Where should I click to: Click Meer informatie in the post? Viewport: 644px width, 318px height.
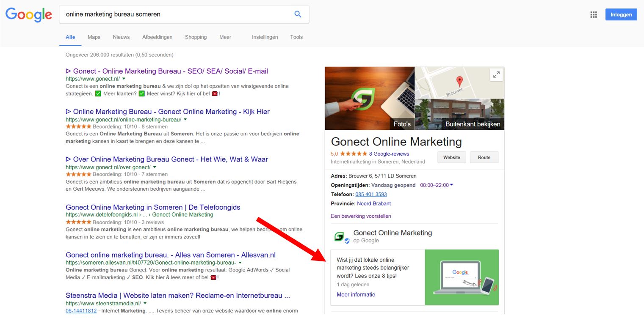tap(356, 295)
